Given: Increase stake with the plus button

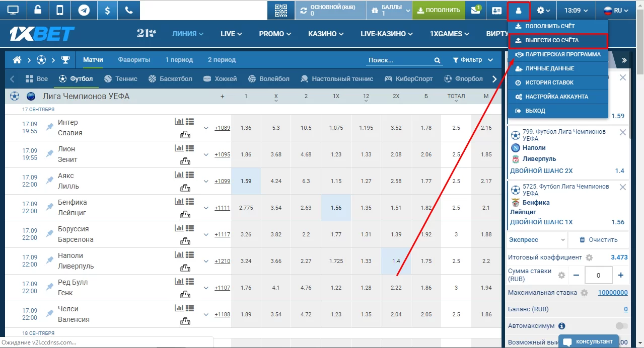Looking at the screenshot, I should (620, 275).
